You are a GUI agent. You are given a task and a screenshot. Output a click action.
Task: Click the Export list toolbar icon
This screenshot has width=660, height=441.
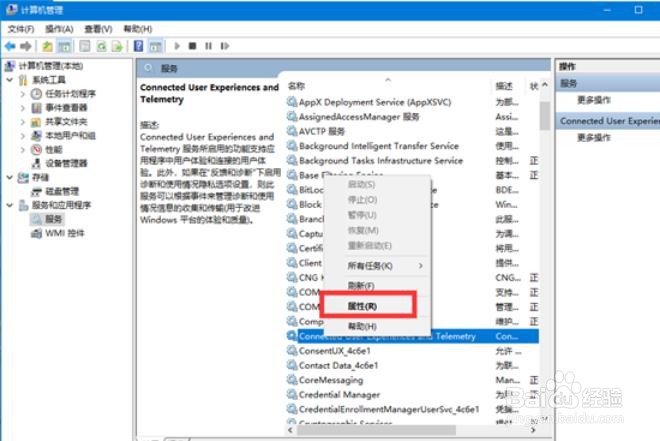point(117,46)
